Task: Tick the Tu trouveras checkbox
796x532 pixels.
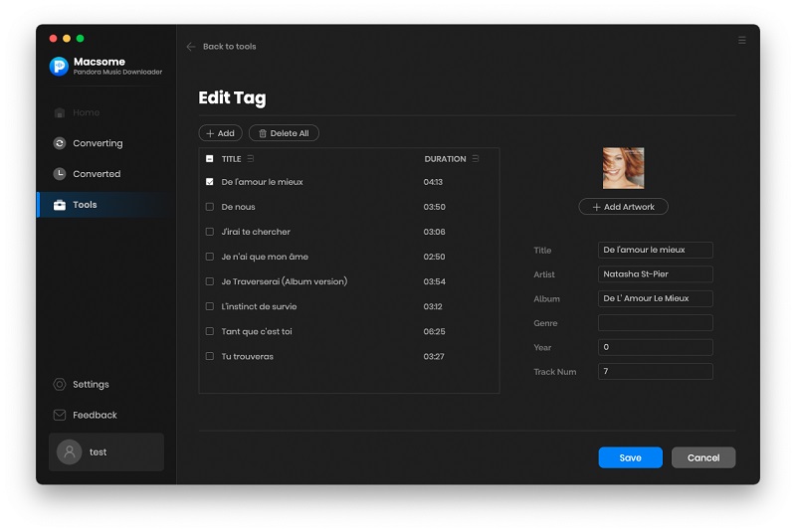Action: (x=210, y=356)
